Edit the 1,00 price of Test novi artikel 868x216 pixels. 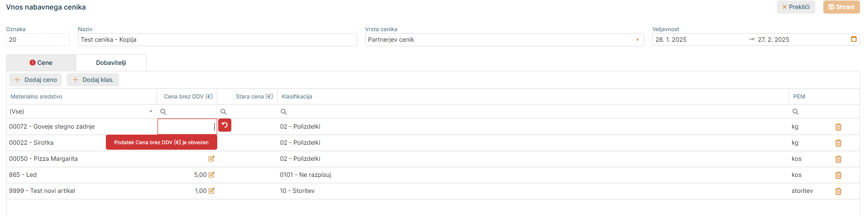pyautogui.click(x=212, y=191)
